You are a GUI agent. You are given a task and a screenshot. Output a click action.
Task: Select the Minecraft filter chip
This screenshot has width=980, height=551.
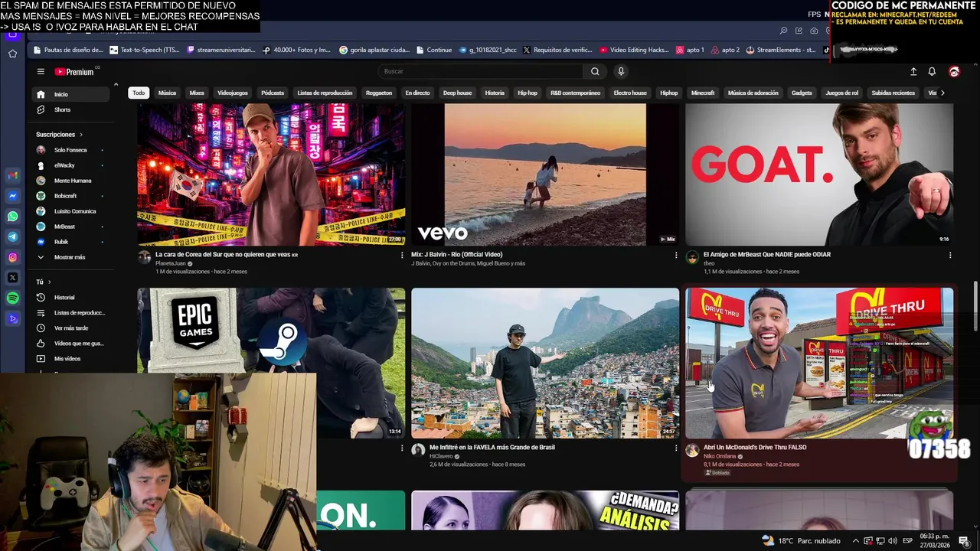coord(703,93)
